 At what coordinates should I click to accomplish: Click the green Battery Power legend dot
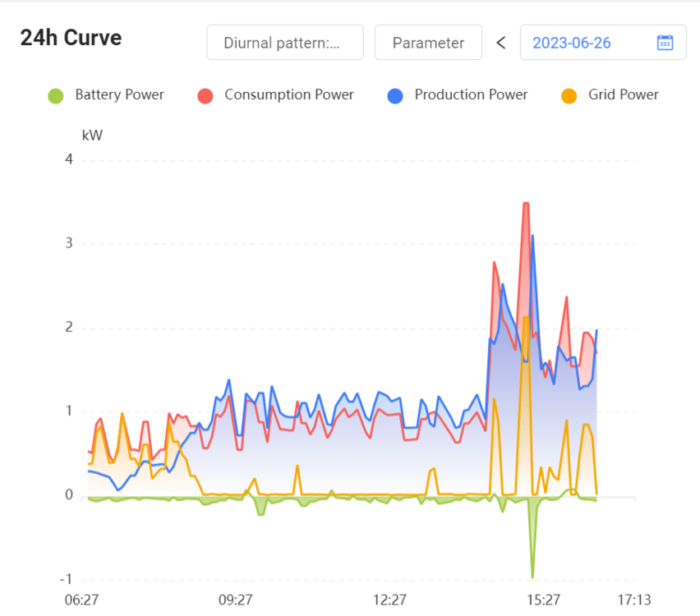[56, 95]
